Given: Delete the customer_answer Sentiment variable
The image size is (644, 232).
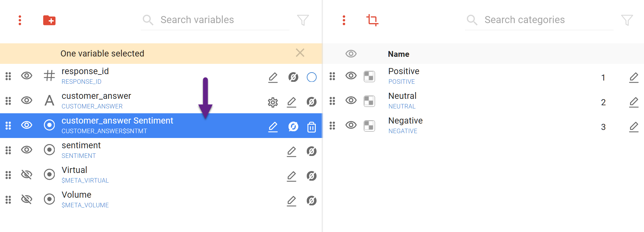Looking at the screenshot, I should pos(311,126).
